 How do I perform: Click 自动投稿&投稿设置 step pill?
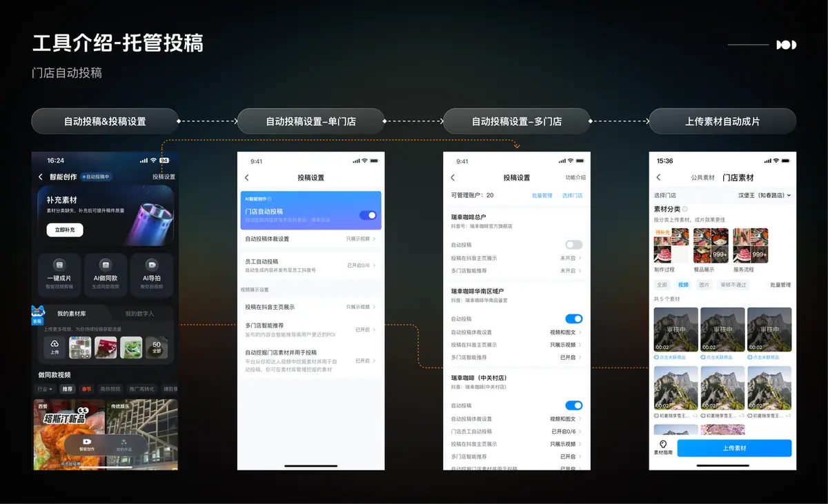pos(105,121)
